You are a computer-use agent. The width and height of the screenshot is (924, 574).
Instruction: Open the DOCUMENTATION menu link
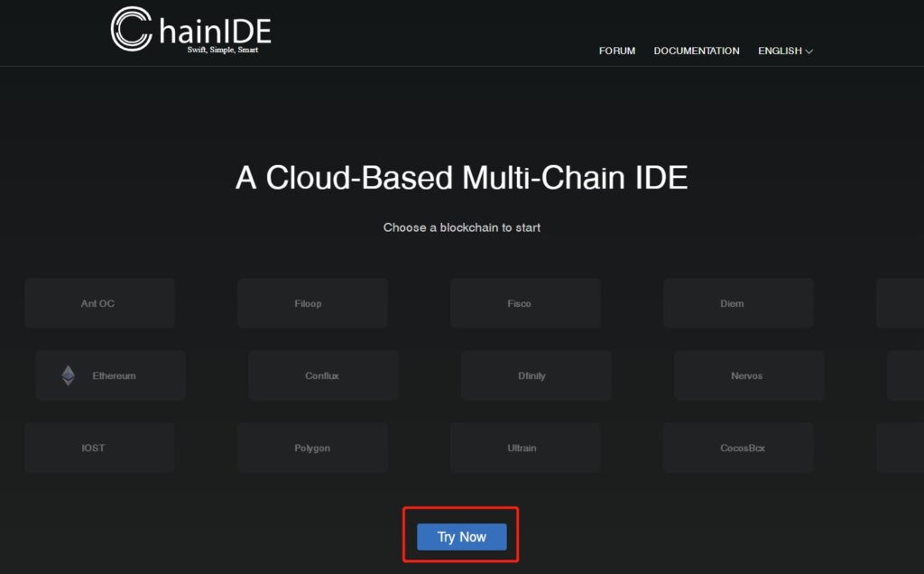click(x=697, y=51)
